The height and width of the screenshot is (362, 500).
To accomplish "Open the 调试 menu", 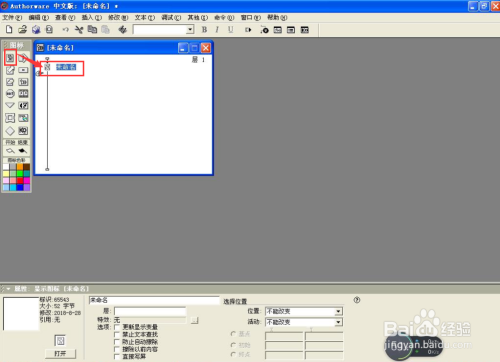I will coord(171,17).
